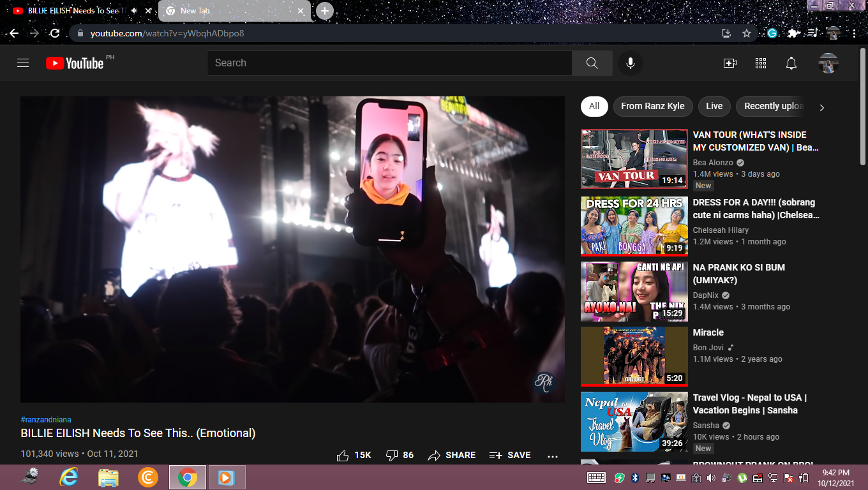Click inside the YouTube search box
The width and height of the screenshot is (868, 490).
tap(389, 63)
